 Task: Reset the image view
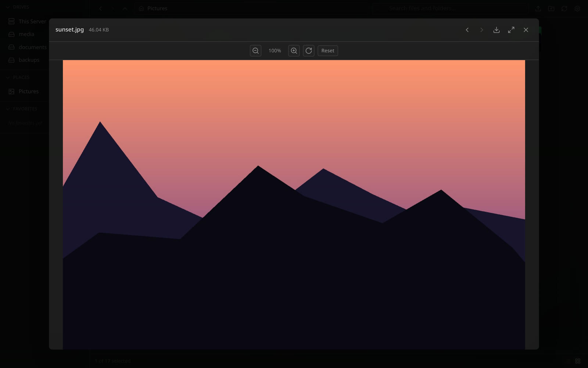coord(328,51)
